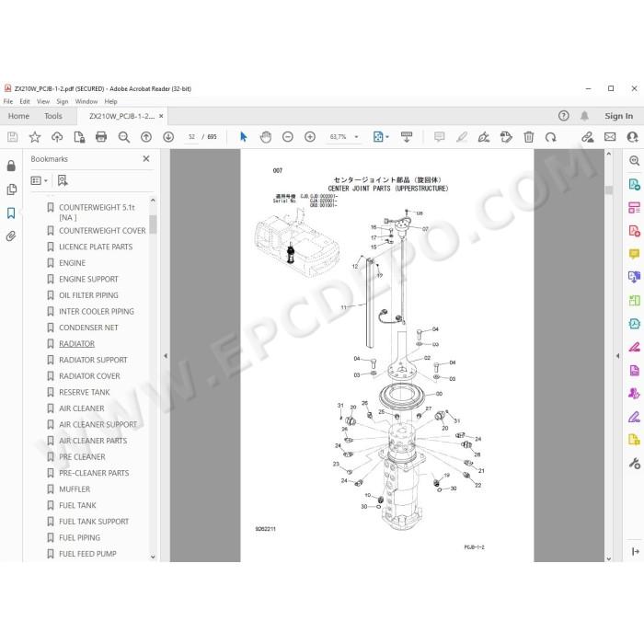Open bookmark options dropdown menu

point(40,180)
